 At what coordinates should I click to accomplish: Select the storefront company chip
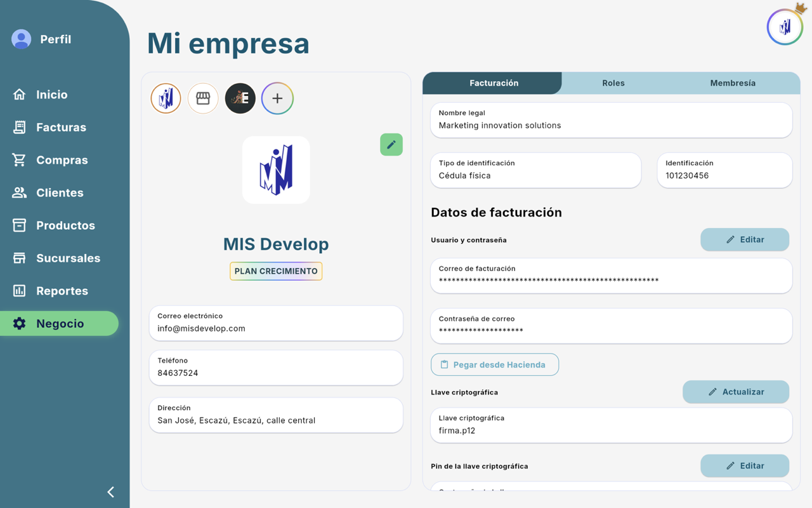point(203,98)
